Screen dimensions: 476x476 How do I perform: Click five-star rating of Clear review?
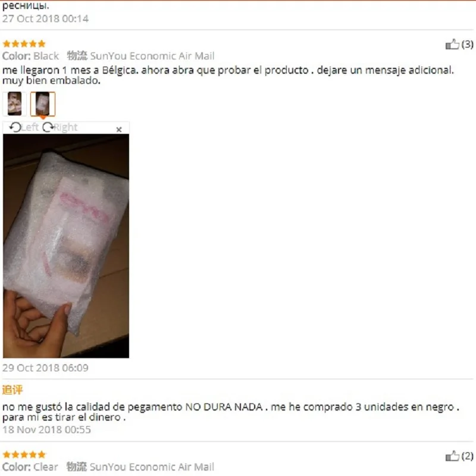point(24,455)
